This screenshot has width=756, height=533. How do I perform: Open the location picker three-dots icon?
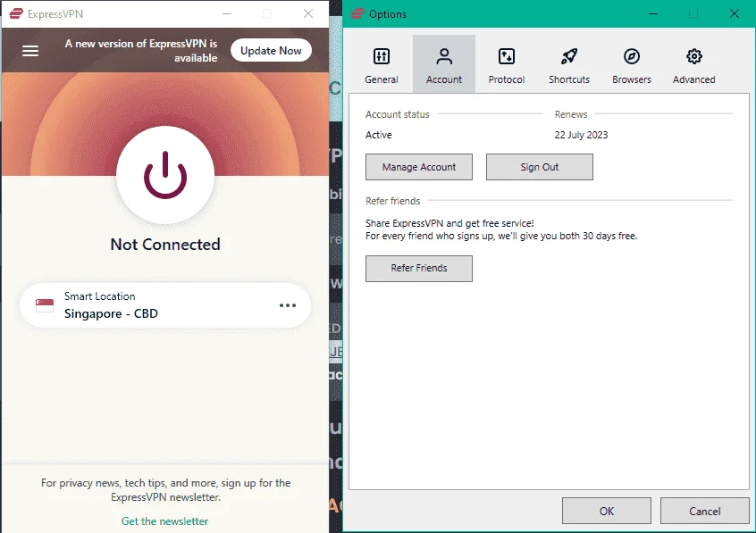pyautogui.click(x=288, y=305)
